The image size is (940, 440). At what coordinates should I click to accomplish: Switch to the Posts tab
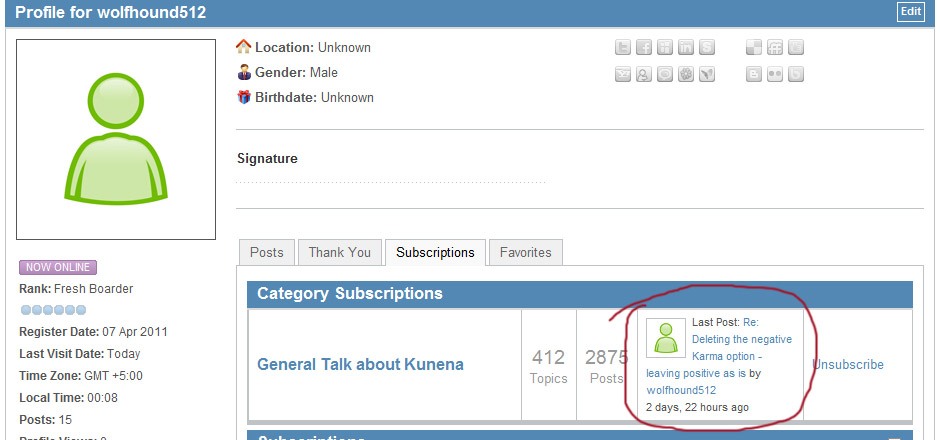coord(266,253)
